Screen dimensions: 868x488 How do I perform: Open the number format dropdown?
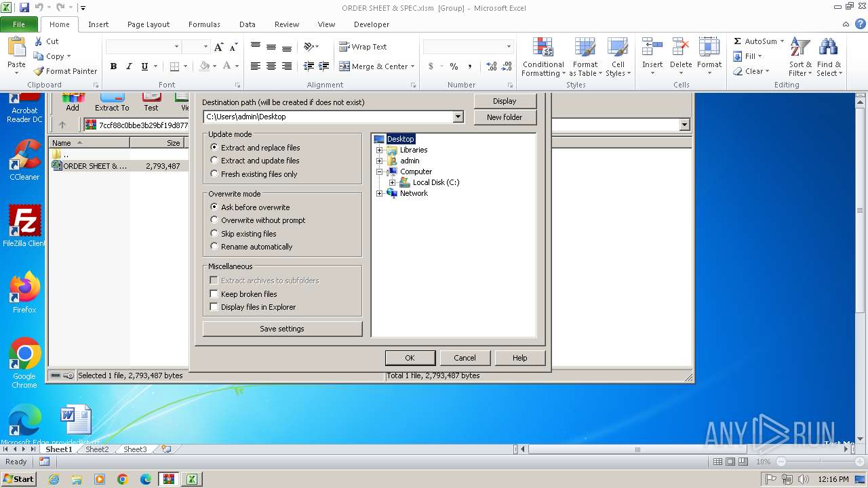(x=509, y=47)
